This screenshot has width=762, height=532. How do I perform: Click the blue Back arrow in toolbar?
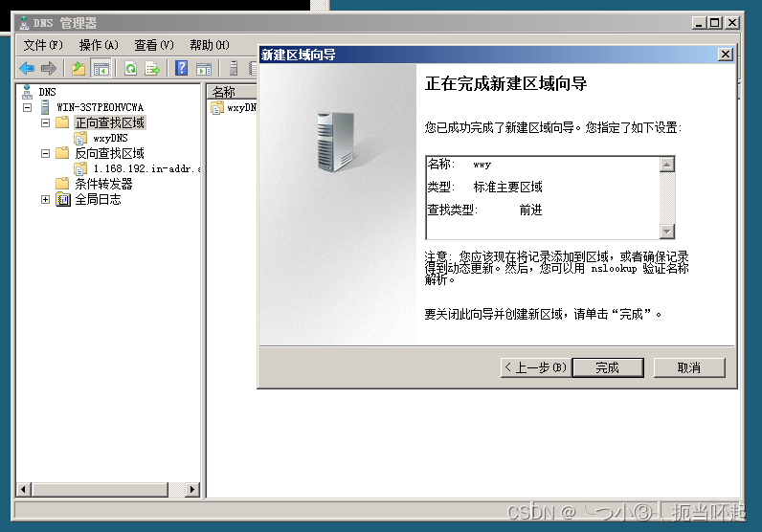(x=27, y=69)
